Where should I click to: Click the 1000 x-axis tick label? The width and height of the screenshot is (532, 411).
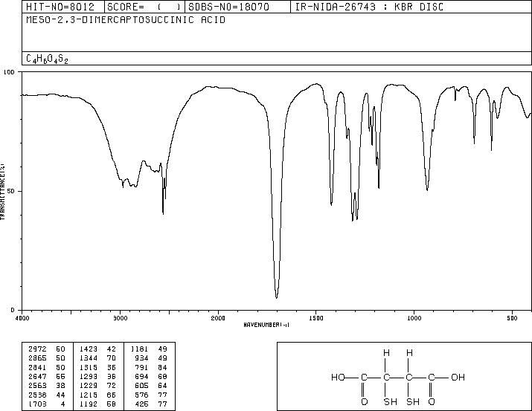click(x=414, y=318)
